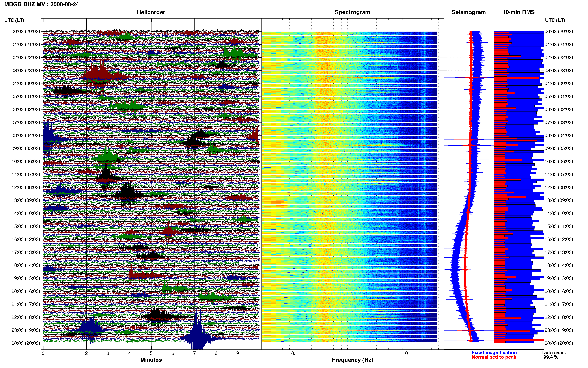Pick '17:03 (13:03)' on the right time axis
Screen dimensions: 588x368
559,252
